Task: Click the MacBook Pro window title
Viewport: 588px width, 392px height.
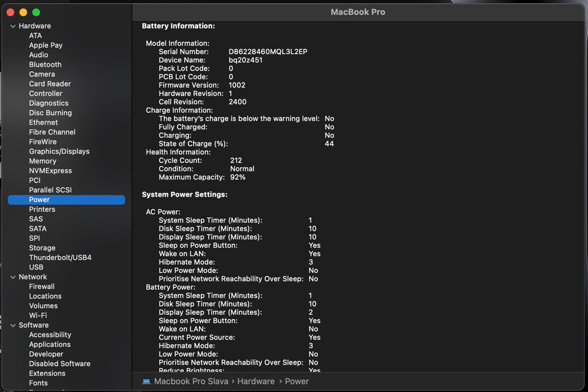Action: tap(358, 12)
